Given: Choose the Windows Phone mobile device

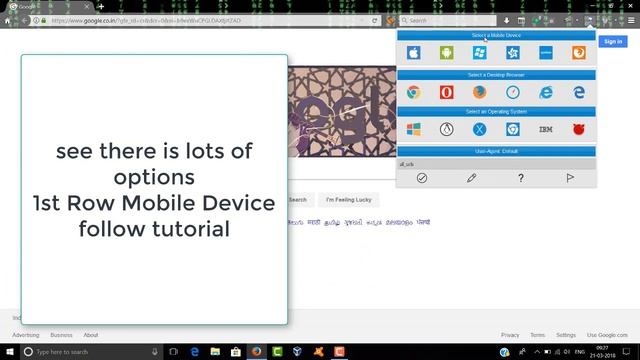Looking at the screenshot, I should pos(480,53).
